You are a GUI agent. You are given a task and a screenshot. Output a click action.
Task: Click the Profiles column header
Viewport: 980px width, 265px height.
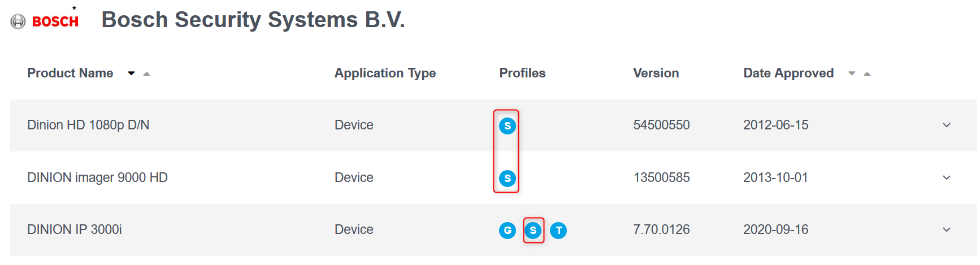[522, 73]
